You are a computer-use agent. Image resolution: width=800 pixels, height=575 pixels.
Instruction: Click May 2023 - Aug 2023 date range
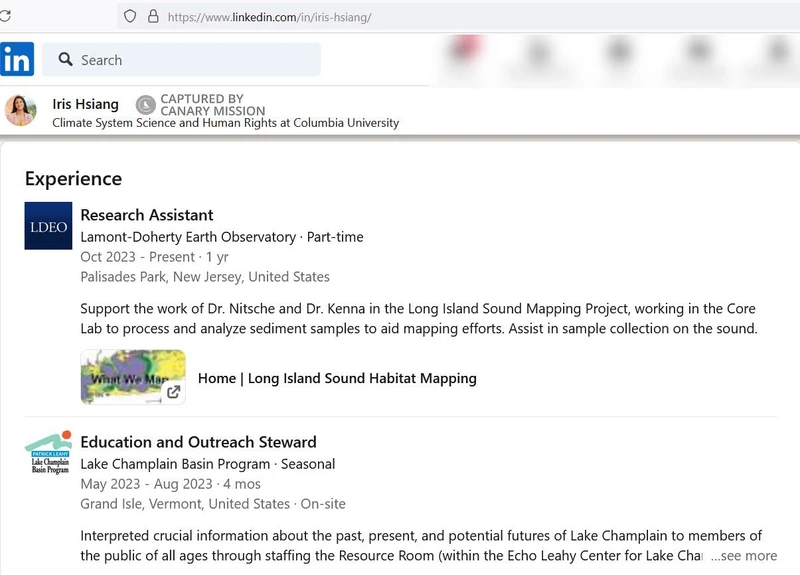click(x=170, y=484)
